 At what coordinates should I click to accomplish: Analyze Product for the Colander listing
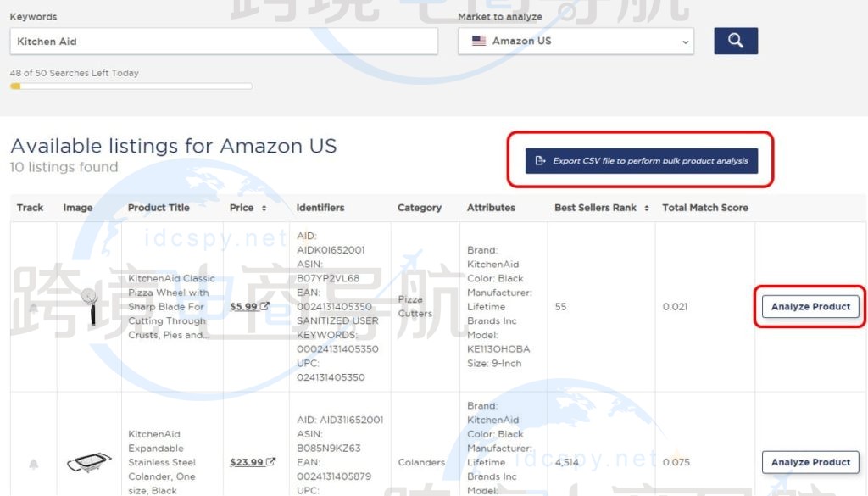[x=810, y=462]
